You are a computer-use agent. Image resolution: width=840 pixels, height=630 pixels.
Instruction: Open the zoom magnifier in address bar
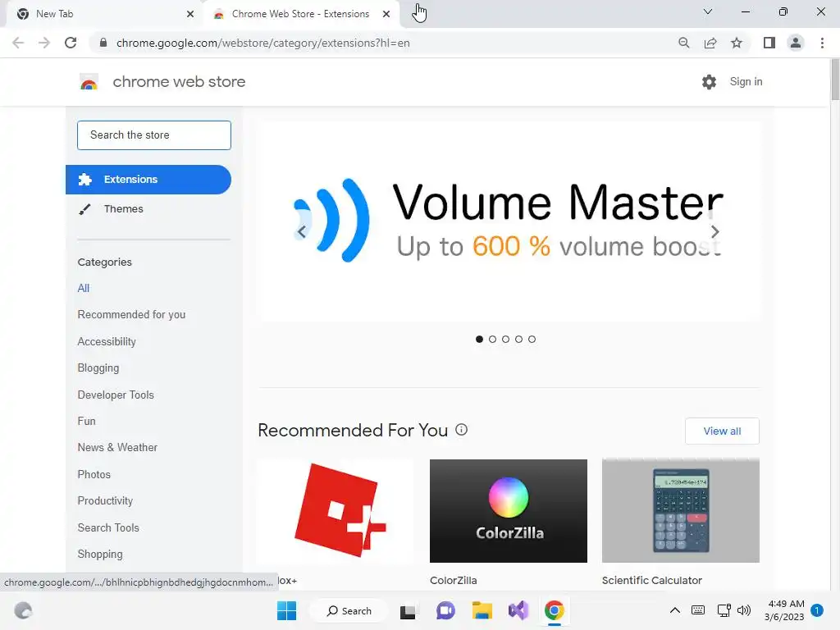[x=683, y=43]
